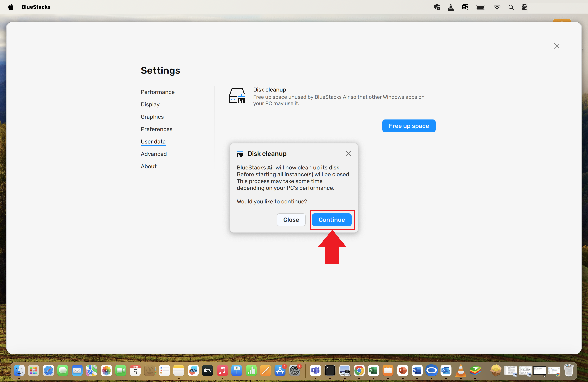Open the BlueStacks app menu

pos(36,7)
